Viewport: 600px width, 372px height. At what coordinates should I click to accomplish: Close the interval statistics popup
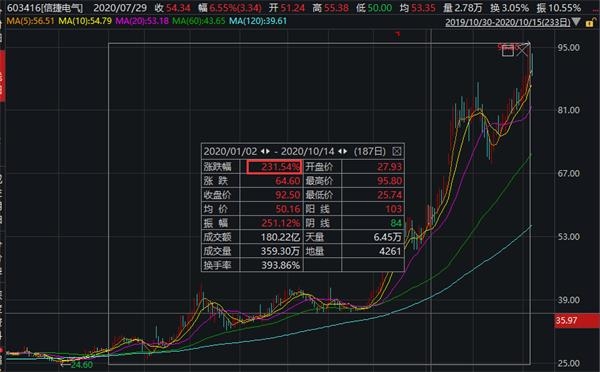point(397,152)
